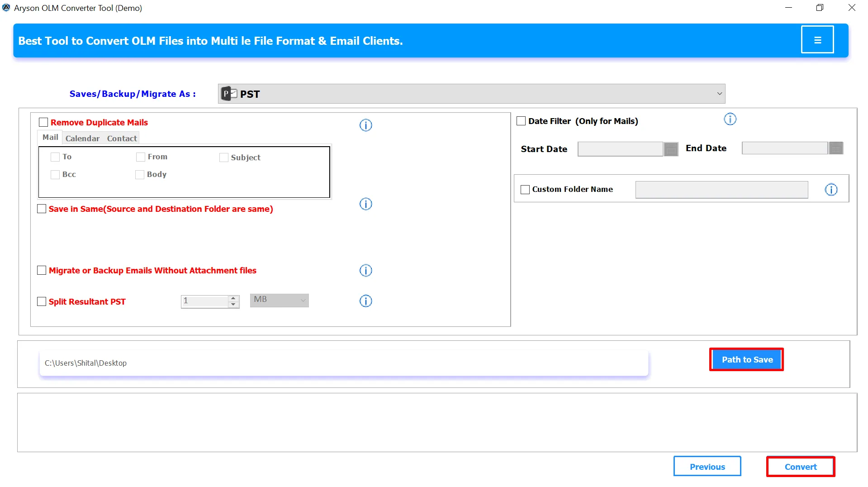Open the Start Date calendar picker
868x487 pixels.
click(x=671, y=149)
